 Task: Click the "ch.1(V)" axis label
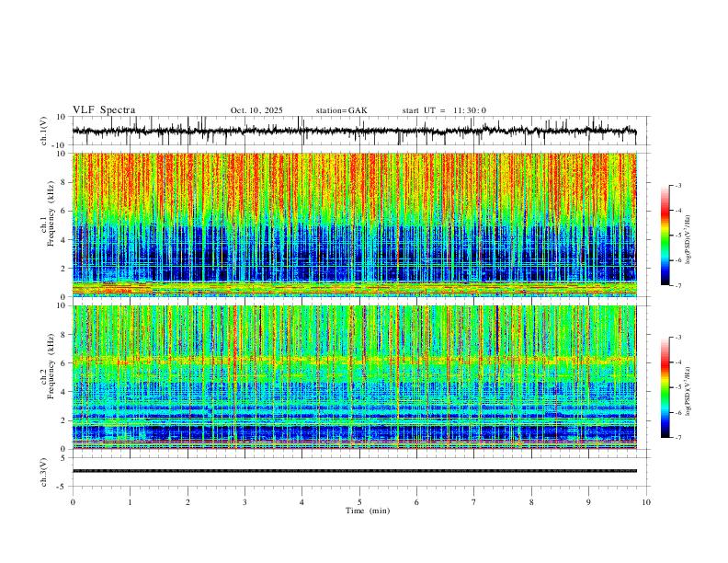(x=44, y=131)
